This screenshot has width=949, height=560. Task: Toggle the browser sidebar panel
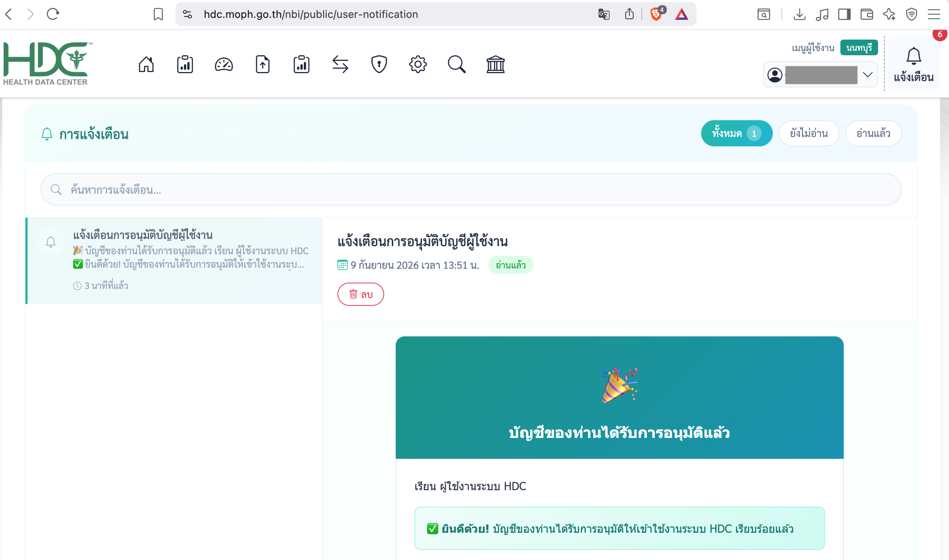pyautogui.click(x=844, y=14)
